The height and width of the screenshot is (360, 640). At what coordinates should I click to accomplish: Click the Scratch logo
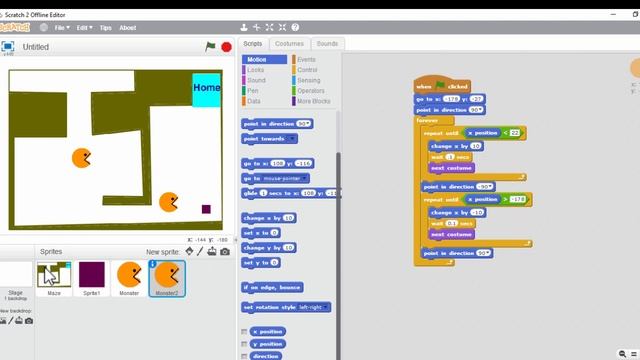click(x=15, y=27)
